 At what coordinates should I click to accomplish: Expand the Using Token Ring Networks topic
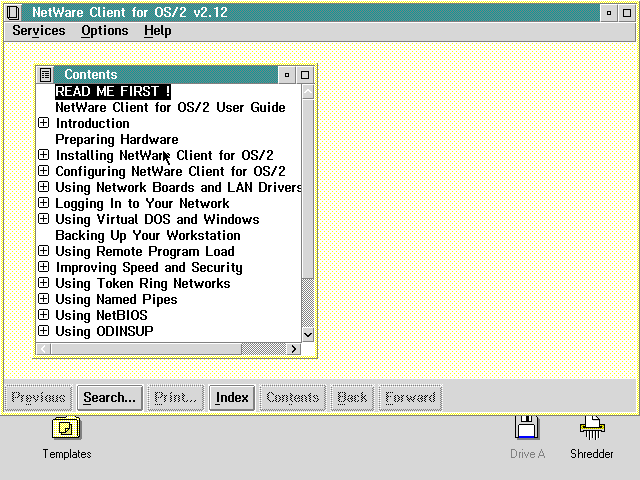pos(44,283)
